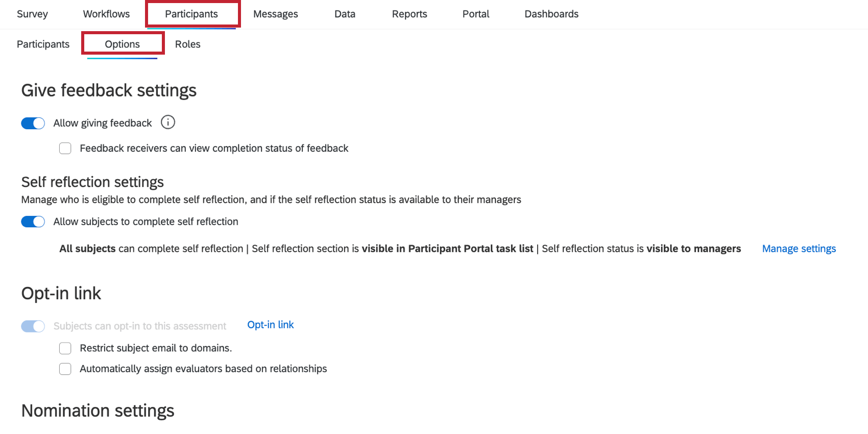The width and height of the screenshot is (868, 434).
Task: Go to the Messages tab
Action: (x=276, y=14)
